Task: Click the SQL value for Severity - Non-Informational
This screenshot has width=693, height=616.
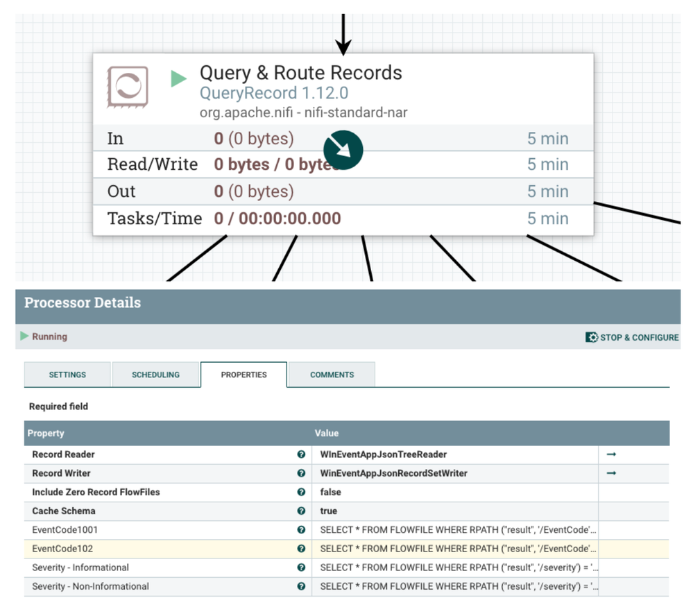Action: (459, 586)
